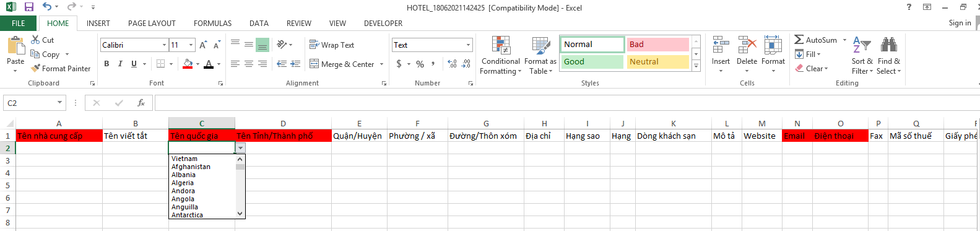Image resolution: width=980 pixels, height=231 pixels.
Task: Open the cell C2 validation dropdown arrow
Action: coord(240,148)
